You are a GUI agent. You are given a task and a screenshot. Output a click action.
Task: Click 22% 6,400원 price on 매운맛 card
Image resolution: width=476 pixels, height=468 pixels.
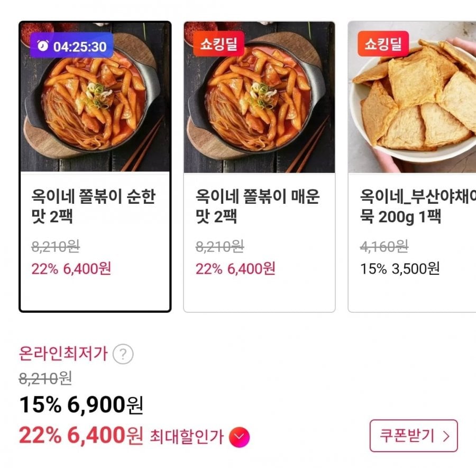coord(235,268)
